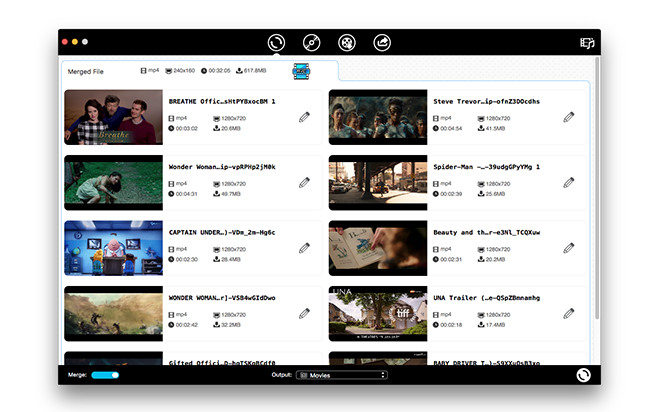Select the Steve Trevor video thumbnail

[378, 117]
